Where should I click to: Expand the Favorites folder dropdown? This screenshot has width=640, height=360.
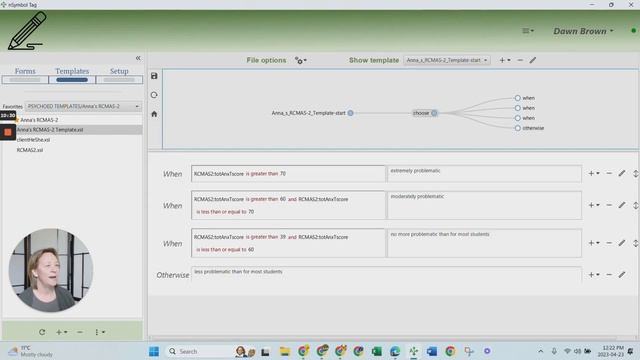coord(83,106)
